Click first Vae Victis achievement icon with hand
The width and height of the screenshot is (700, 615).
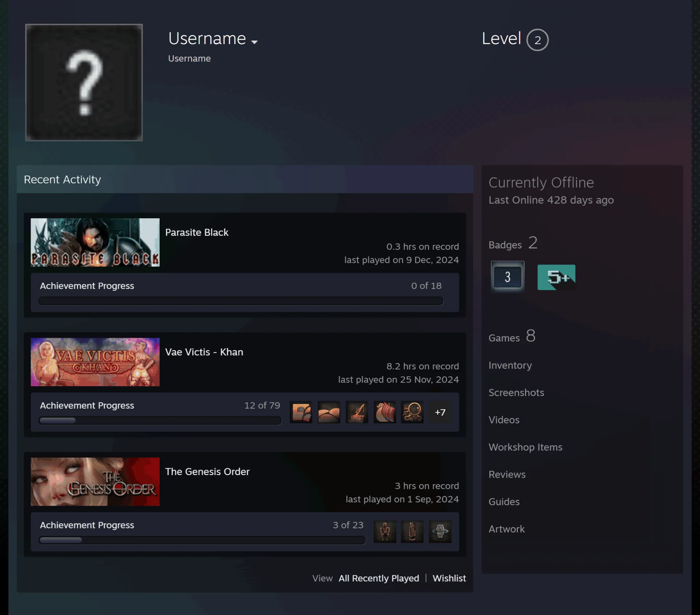click(x=301, y=412)
